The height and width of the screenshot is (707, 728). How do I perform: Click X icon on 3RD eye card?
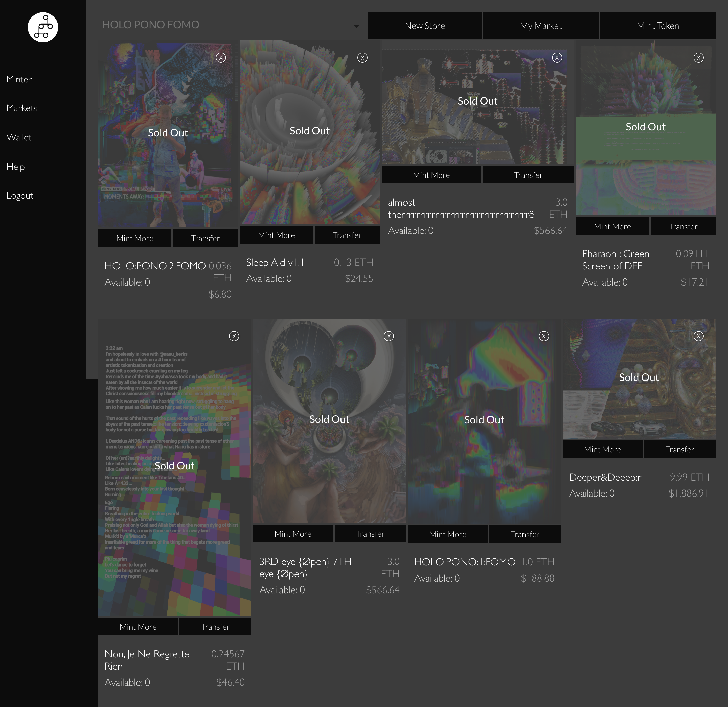pos(389,336)
